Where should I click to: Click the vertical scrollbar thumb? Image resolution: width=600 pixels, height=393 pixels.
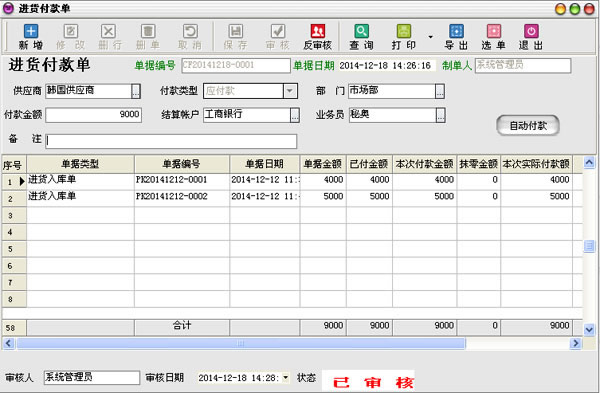(589, 246)
